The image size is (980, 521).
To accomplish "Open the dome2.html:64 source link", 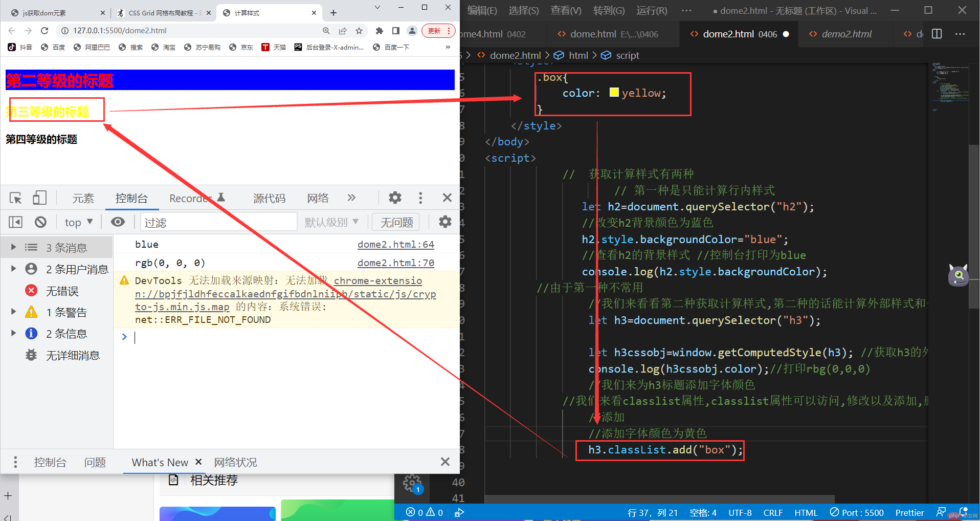I will click(395, 245).
